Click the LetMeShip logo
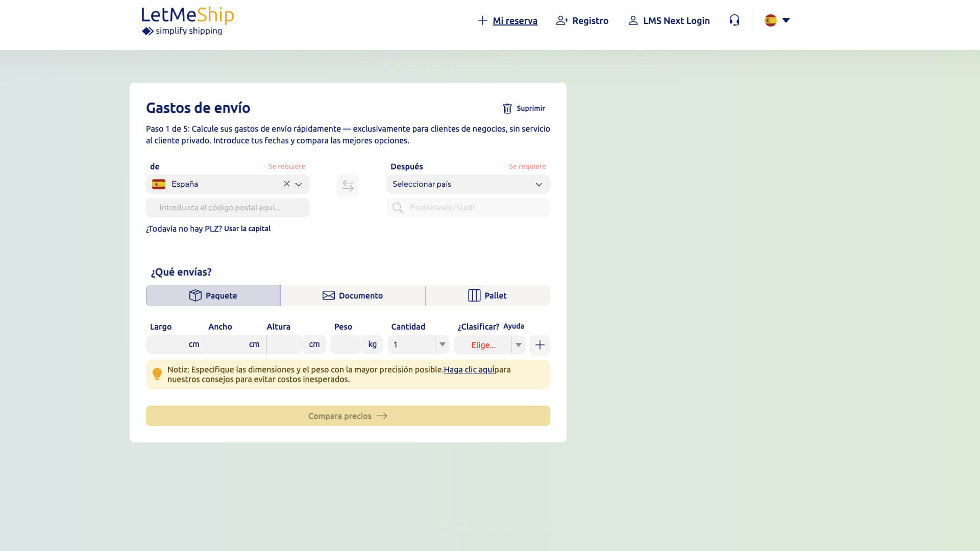 [187, 21]
